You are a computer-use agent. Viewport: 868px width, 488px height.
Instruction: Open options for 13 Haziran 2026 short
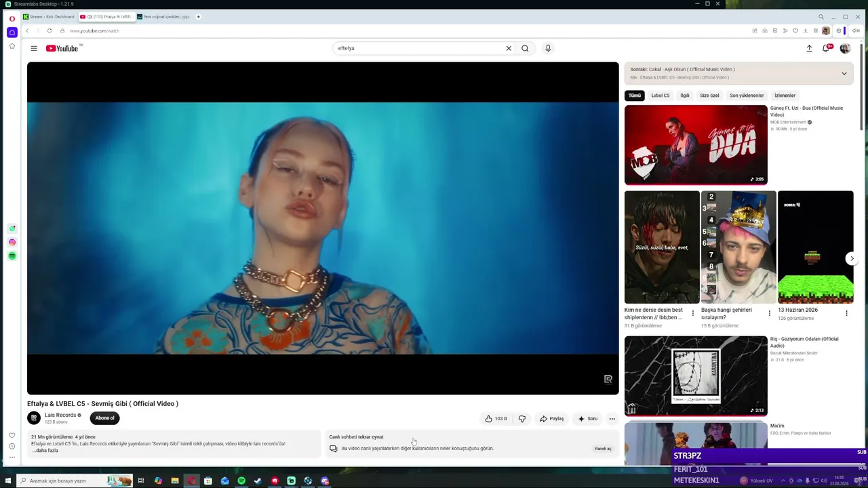pyautogui.click(x=846, y=313)
